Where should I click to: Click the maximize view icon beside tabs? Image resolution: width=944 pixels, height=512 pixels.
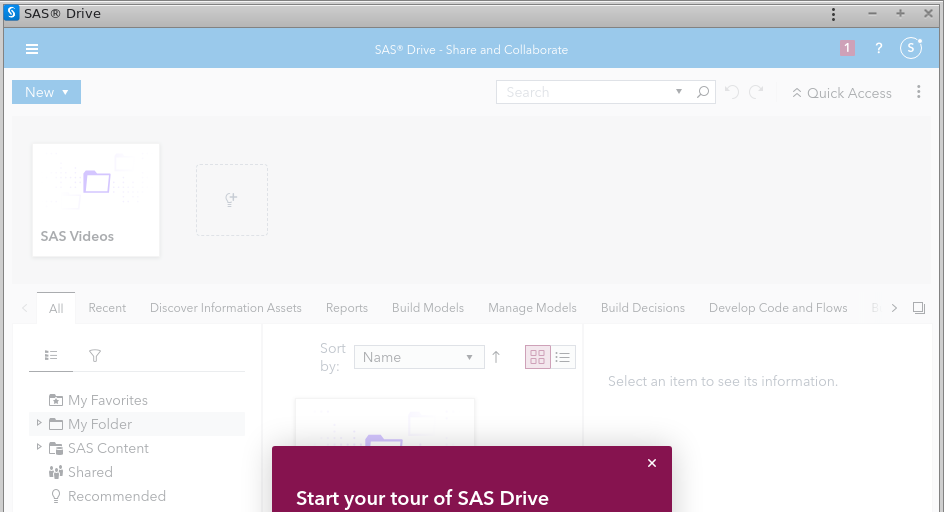tap(919, 308)
